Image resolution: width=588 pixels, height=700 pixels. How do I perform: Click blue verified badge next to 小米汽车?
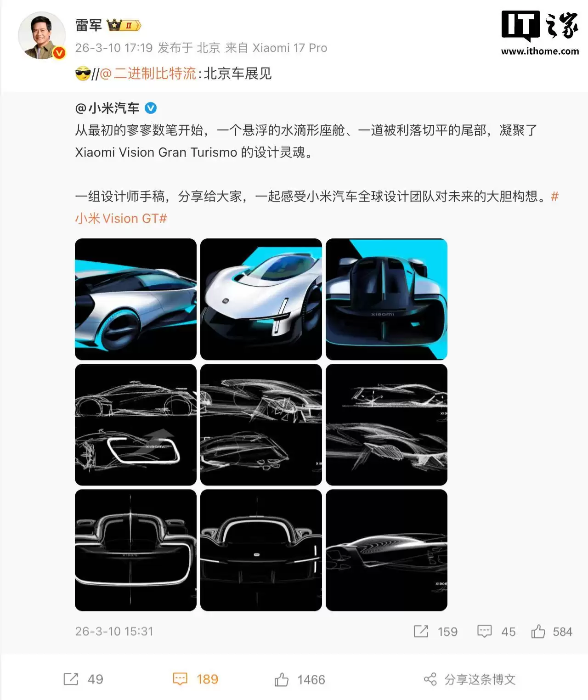tap(151, 108)
